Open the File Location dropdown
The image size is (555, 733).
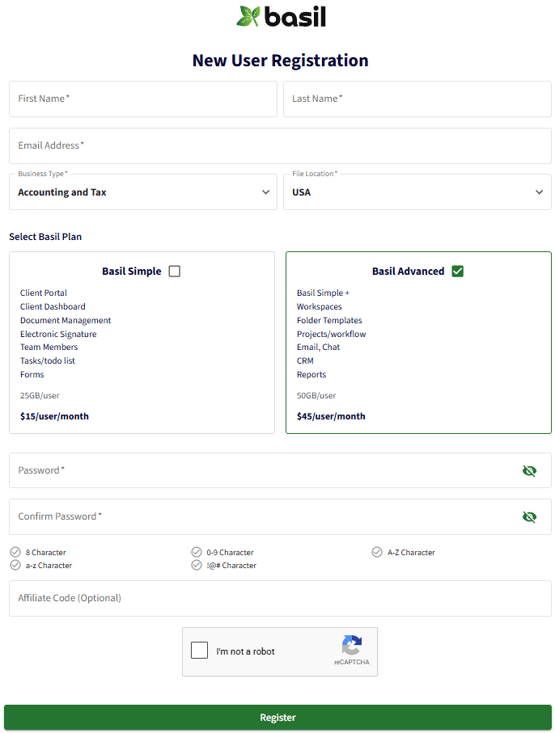[x=417, y=192]
